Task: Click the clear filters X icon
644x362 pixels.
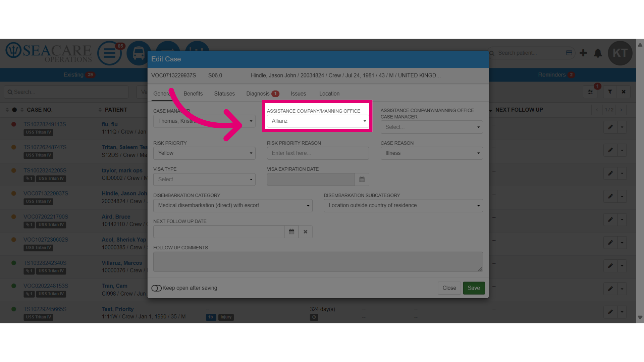Action: click(624, 92)
